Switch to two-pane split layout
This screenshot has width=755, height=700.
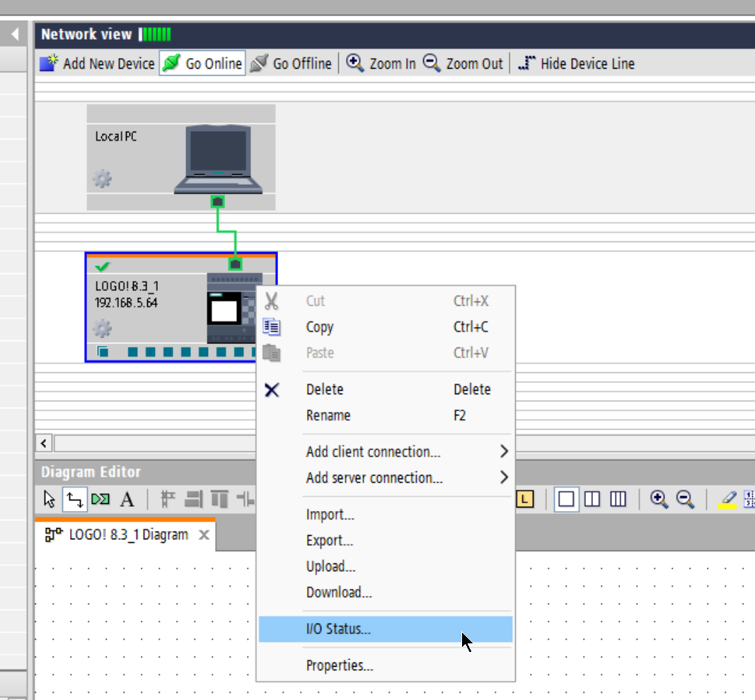(592, 499)
